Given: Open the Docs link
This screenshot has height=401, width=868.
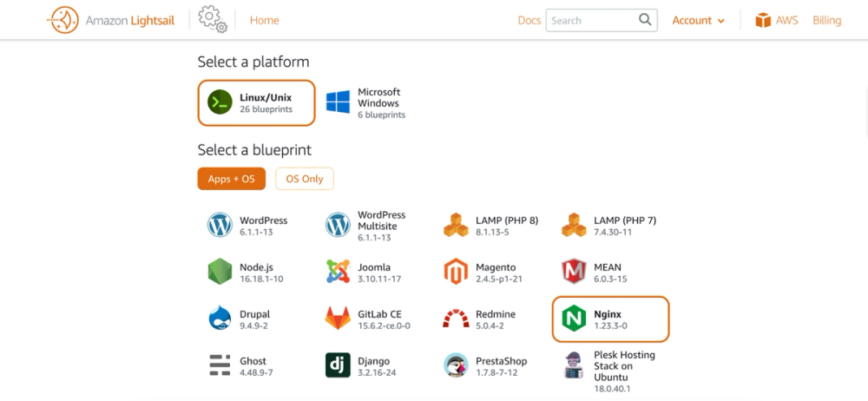Looking at the screenshot, I should (x=529, y=21).
